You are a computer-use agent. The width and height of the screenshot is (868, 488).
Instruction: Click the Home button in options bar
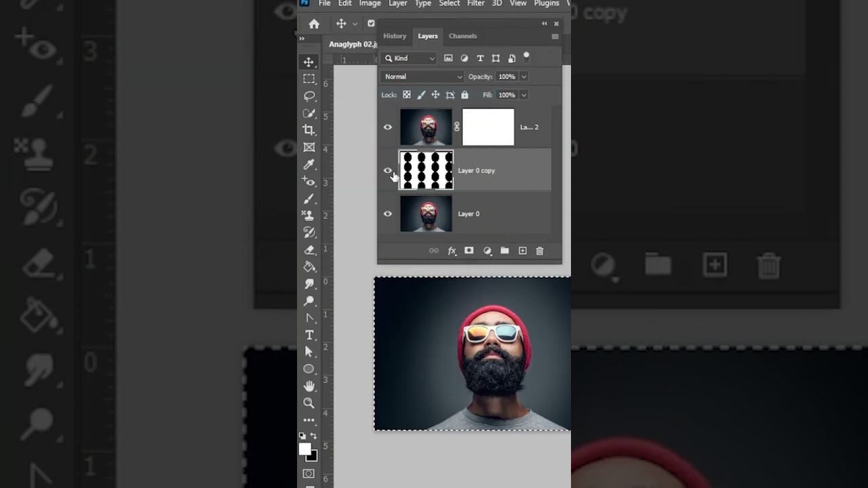313,24
